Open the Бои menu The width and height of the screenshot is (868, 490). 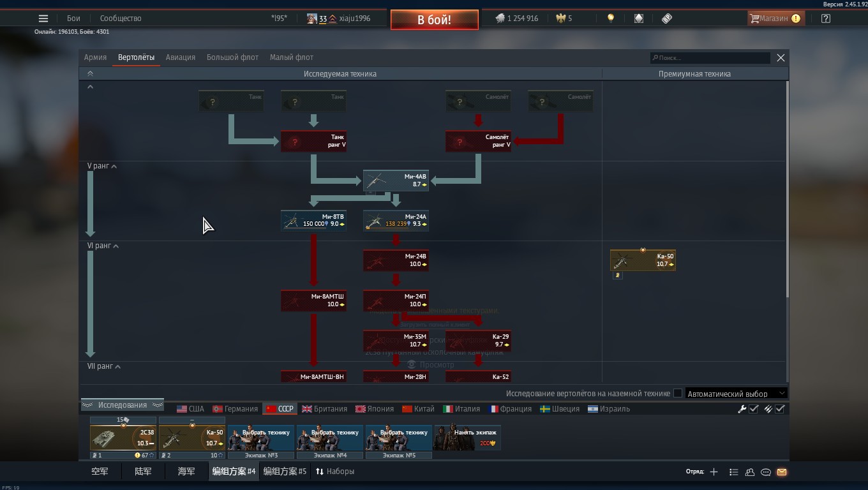[73, 19]
